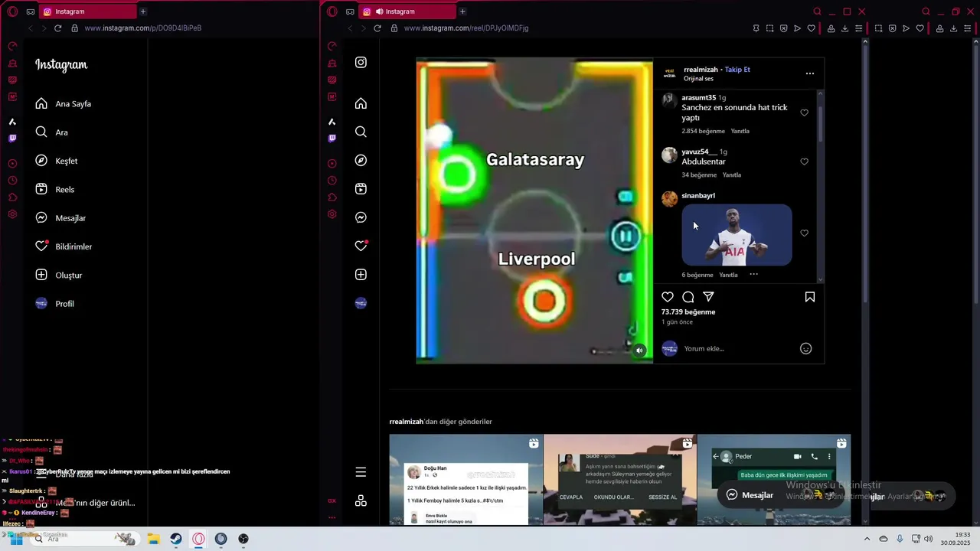Click left window address bar URL
Screen dimensions: 980x551
(x=143, y=28)
